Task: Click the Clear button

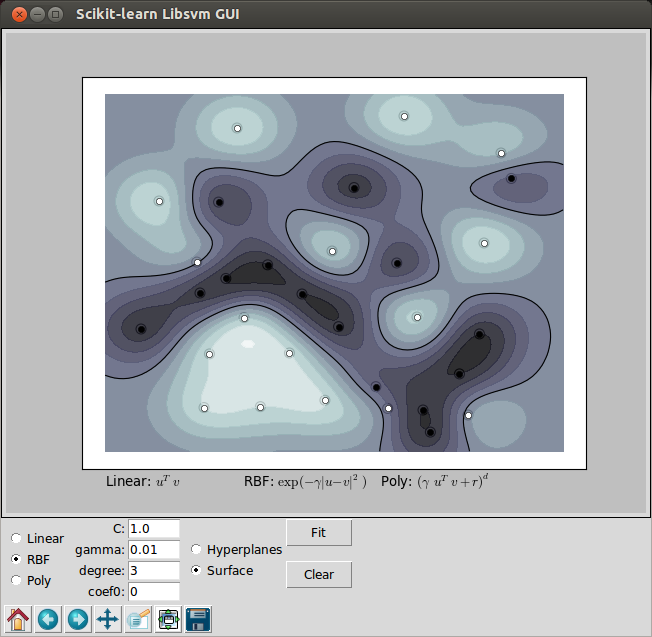Action: (x=319, y=575)
